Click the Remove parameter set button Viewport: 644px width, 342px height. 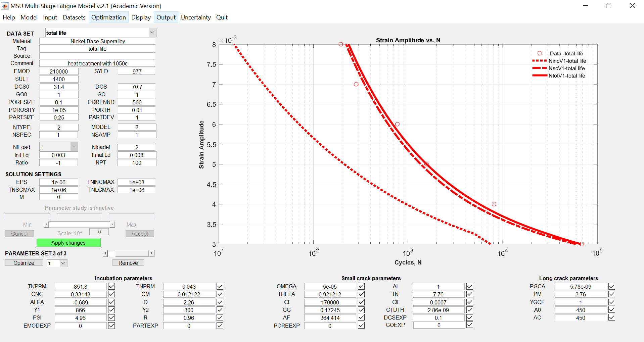[x=128, y=263]
